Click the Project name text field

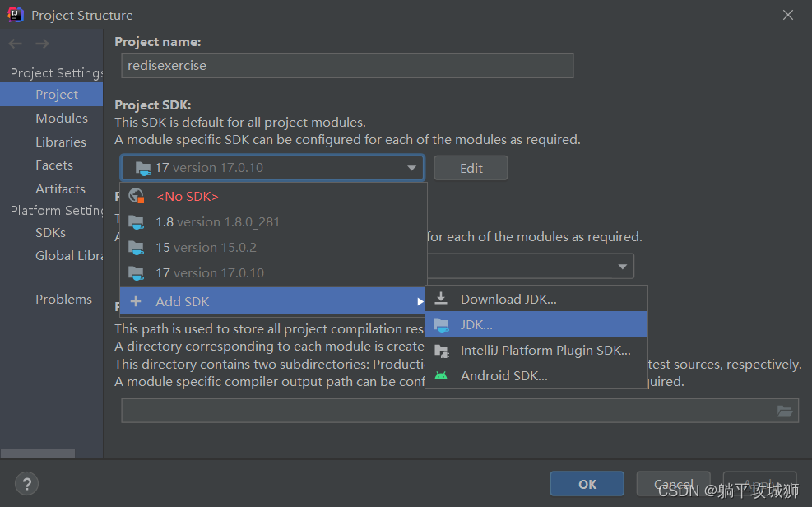pos(346,66)
